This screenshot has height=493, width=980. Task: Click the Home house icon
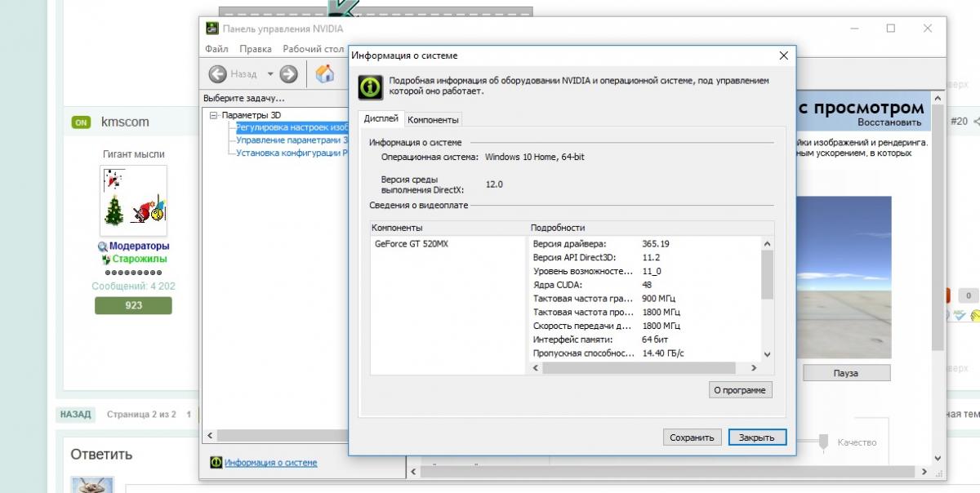click(325, 74)
